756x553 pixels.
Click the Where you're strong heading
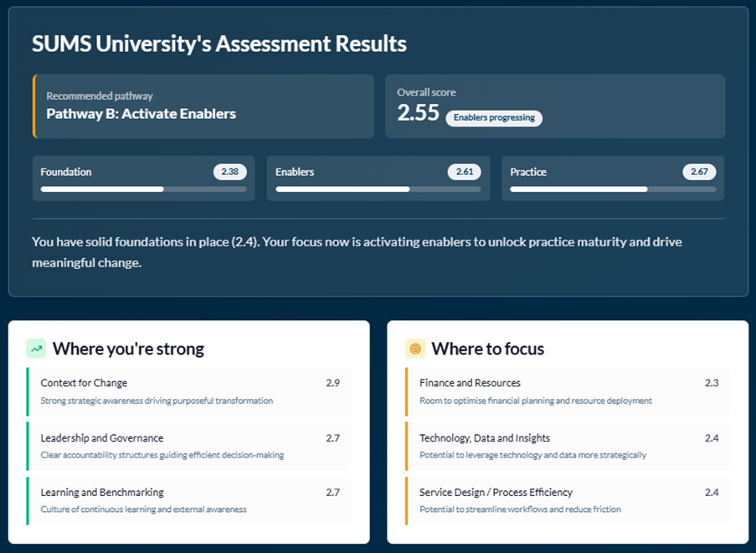128,349
